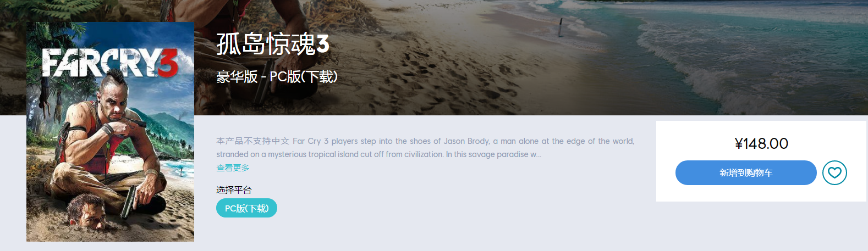Open the Far Cry 3 cover art

click(110, 132)
